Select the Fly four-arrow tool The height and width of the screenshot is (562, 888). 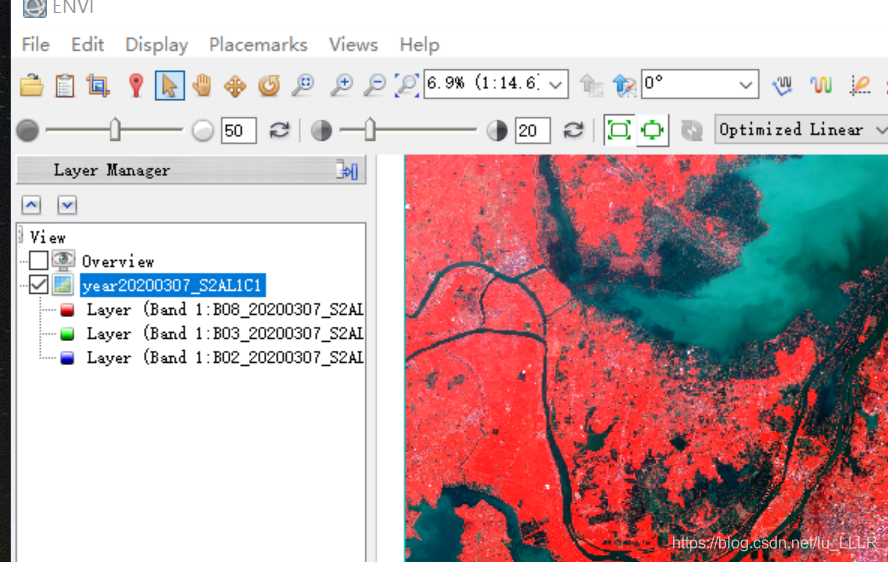pyautogui.click(x=235, y=86)
